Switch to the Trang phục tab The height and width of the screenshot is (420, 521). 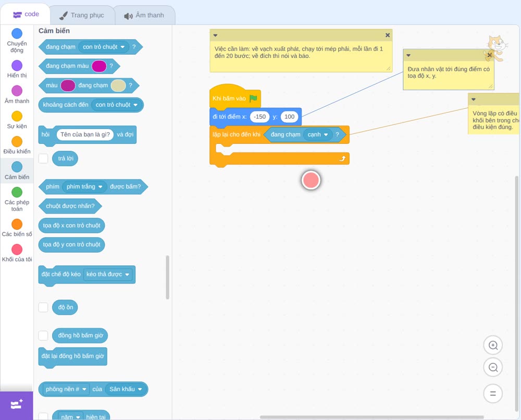82,15
